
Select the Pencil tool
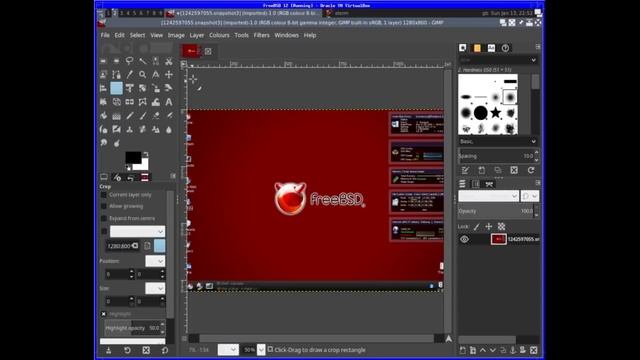point(129,116)
